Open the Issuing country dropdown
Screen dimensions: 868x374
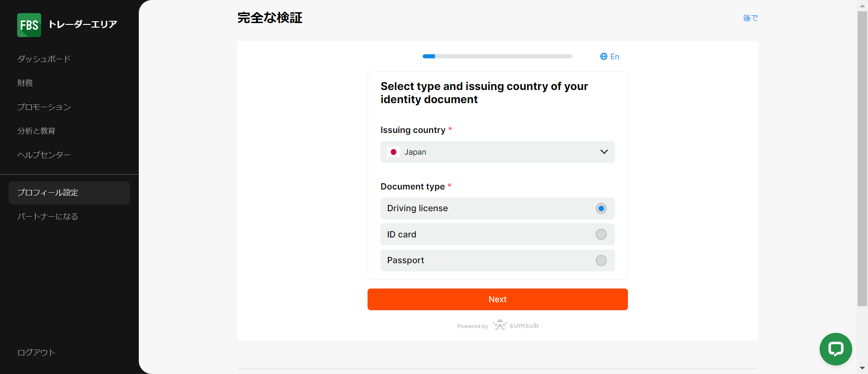click(497, 152)
